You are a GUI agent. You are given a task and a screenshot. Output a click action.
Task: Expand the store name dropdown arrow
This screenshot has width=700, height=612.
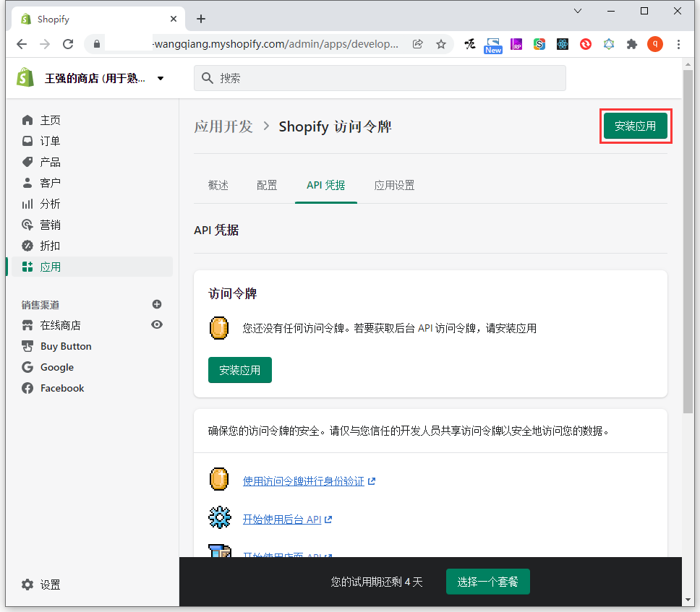point(161,78)
